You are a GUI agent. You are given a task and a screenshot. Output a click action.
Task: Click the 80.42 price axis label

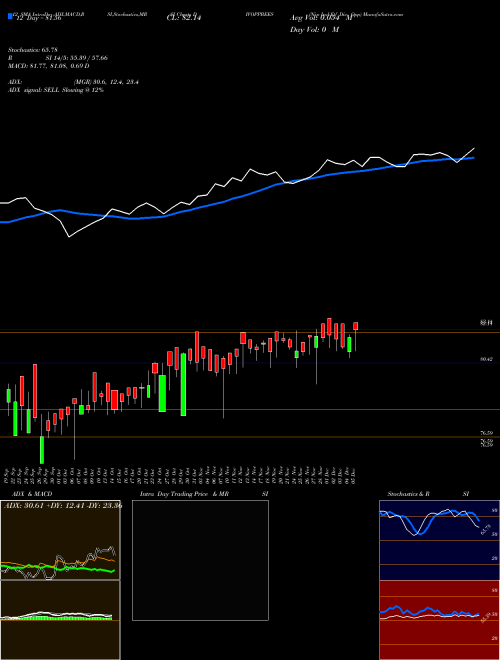coord(487,359)
